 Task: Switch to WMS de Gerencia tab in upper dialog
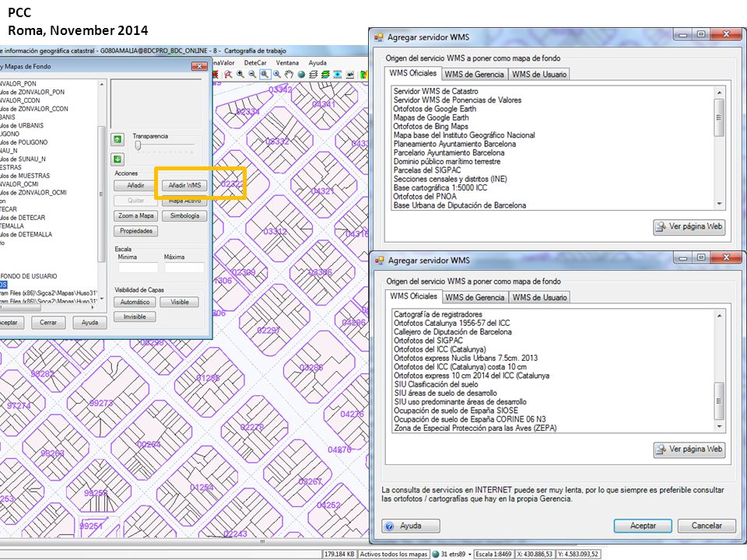tap(474, 75)
